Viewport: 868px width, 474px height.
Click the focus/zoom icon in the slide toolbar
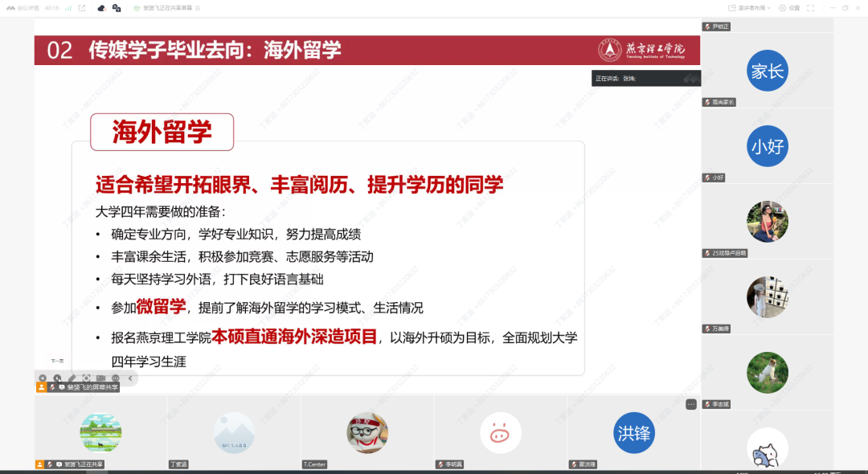(x=86, y=378)
